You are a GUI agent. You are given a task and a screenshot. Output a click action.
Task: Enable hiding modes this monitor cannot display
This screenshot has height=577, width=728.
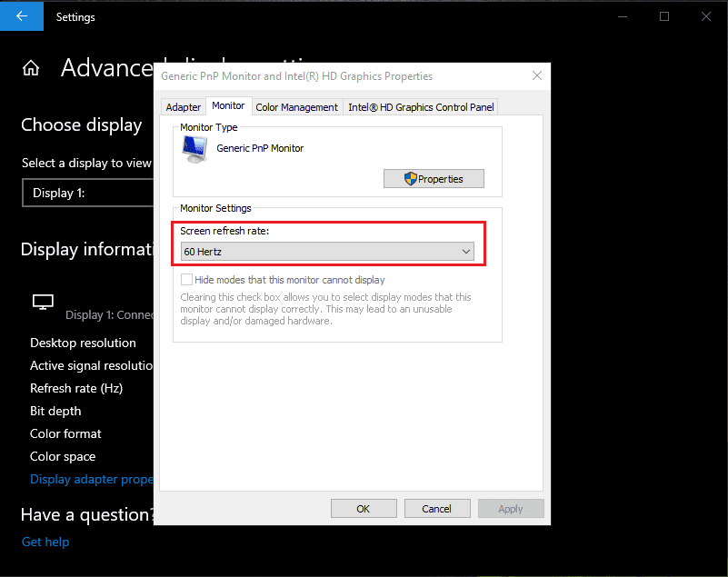pyautogui.click(x=186, y=279)
